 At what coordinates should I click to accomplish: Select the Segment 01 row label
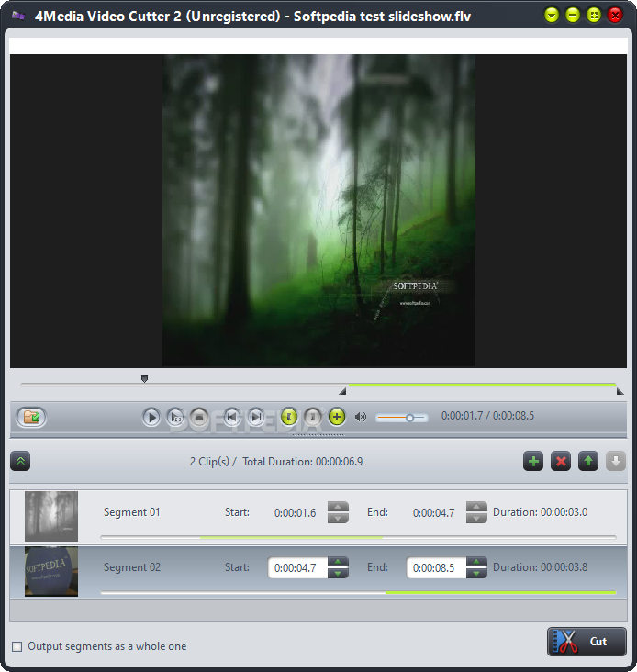click(x=132, y=512)
